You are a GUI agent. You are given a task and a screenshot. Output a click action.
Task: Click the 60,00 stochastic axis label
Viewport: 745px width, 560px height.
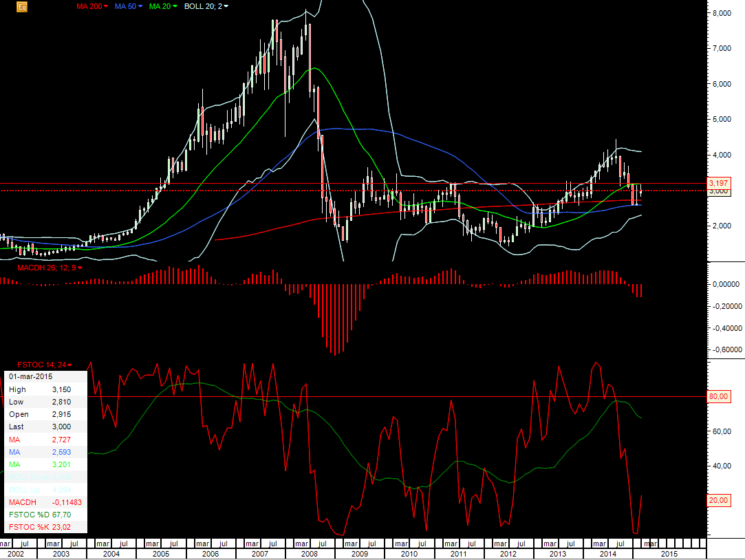tap(721, 431)
